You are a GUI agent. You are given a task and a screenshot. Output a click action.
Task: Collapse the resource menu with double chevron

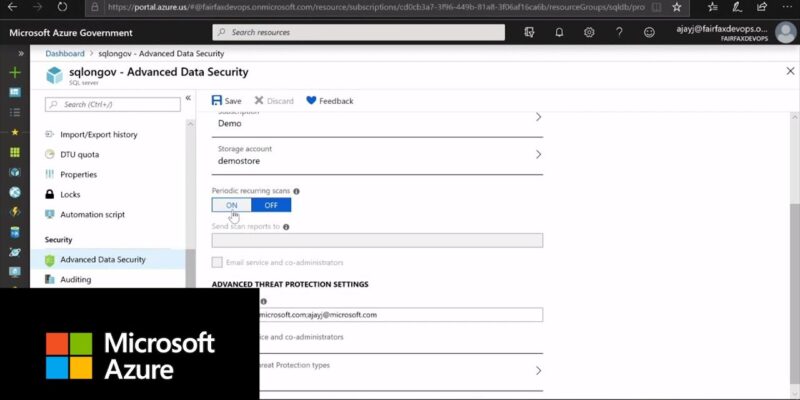click(x=188, y=98)
